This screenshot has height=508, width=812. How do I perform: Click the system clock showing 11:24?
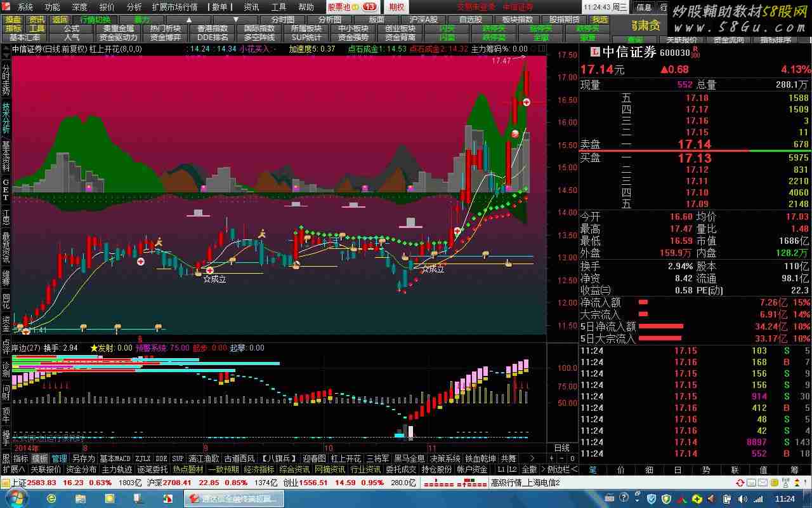click(785, 499)
